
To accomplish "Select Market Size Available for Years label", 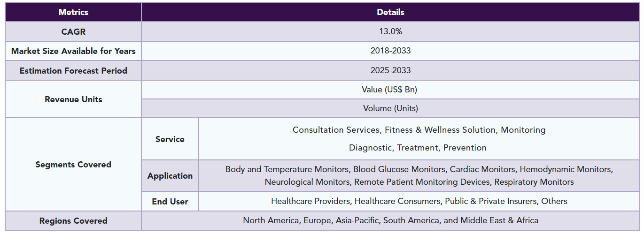I will [73, 51].
